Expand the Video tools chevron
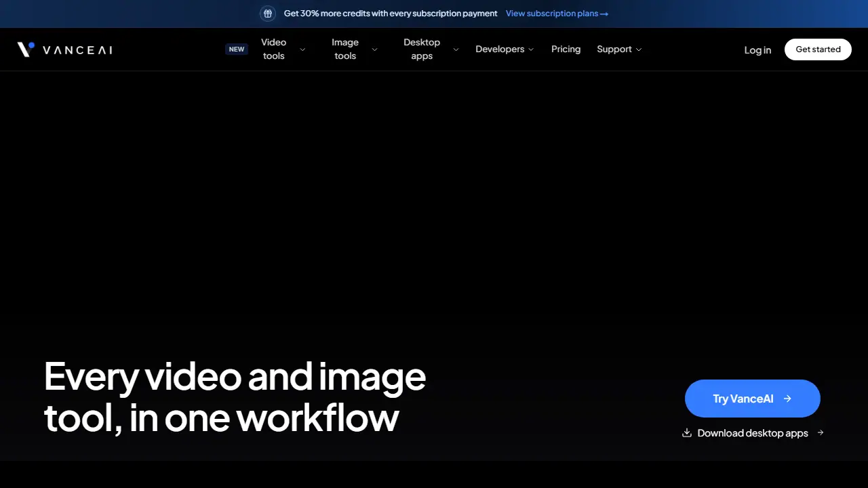868x488 pixels. tap(302, 49)
